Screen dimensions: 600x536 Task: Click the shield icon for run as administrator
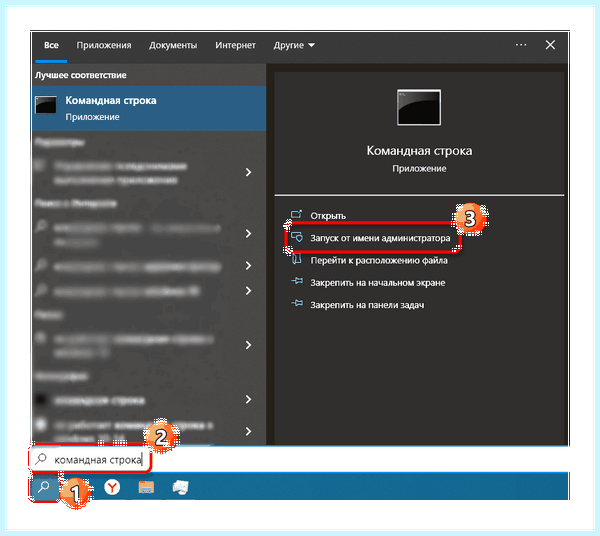click(297, 237)
